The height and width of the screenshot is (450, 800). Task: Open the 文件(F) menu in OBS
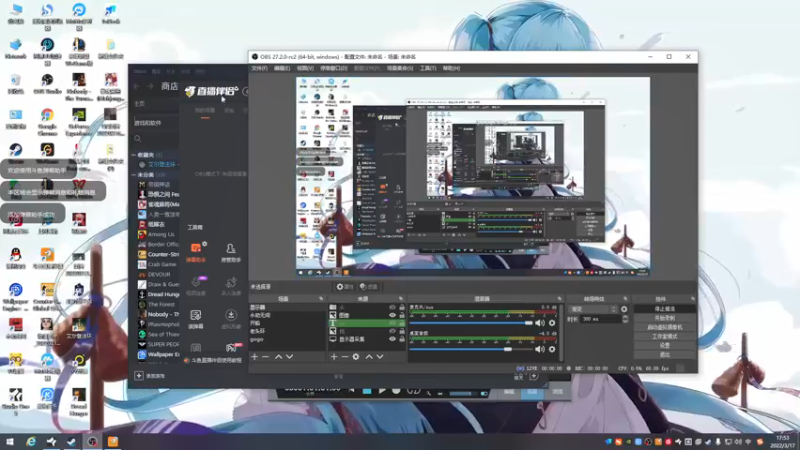[259, 68]
